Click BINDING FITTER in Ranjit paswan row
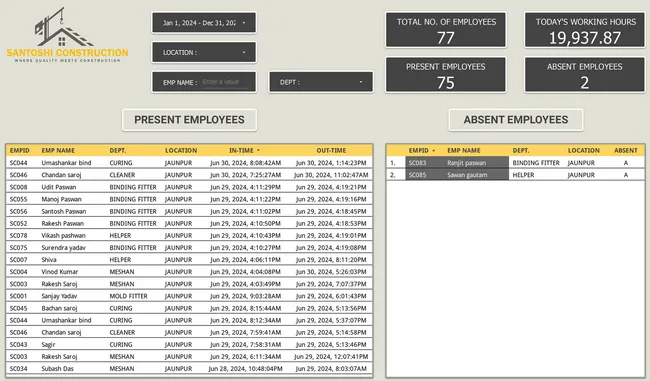This screenshot has width=650, height=381. (x=536, y=163)
